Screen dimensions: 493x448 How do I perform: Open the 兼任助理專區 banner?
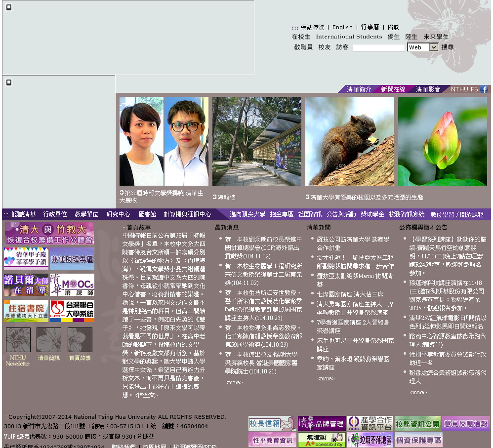72,259
